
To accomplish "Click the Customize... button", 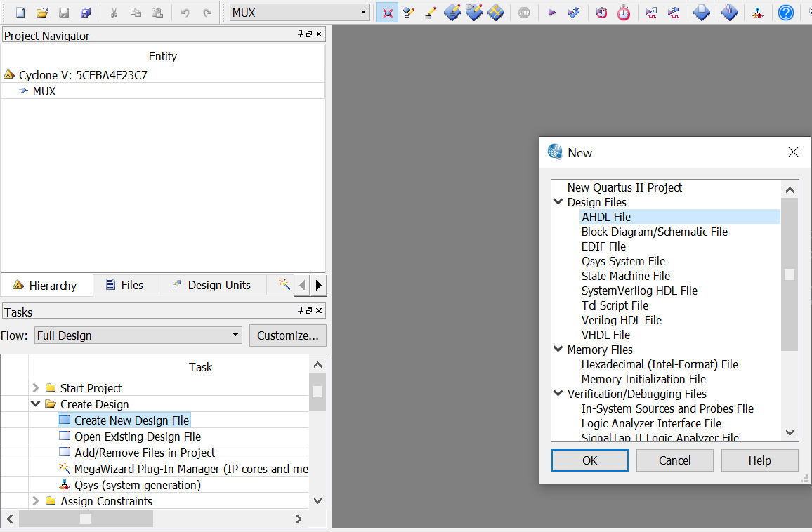I will point(287,335).
